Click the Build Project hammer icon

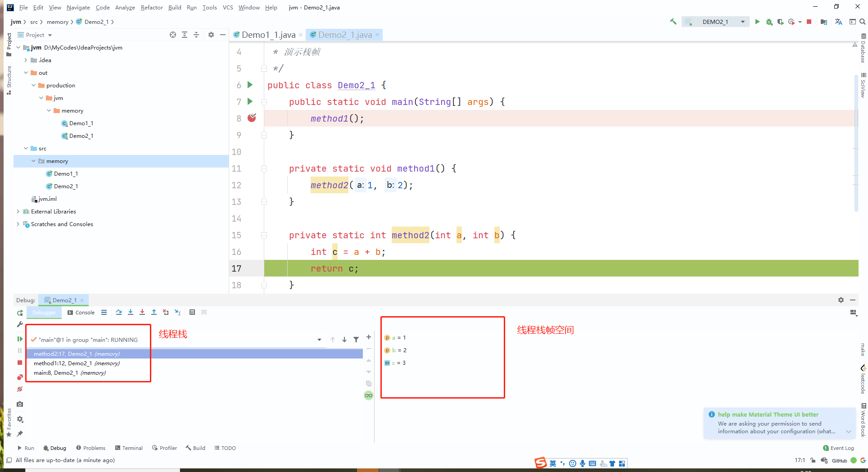(673, 22)
